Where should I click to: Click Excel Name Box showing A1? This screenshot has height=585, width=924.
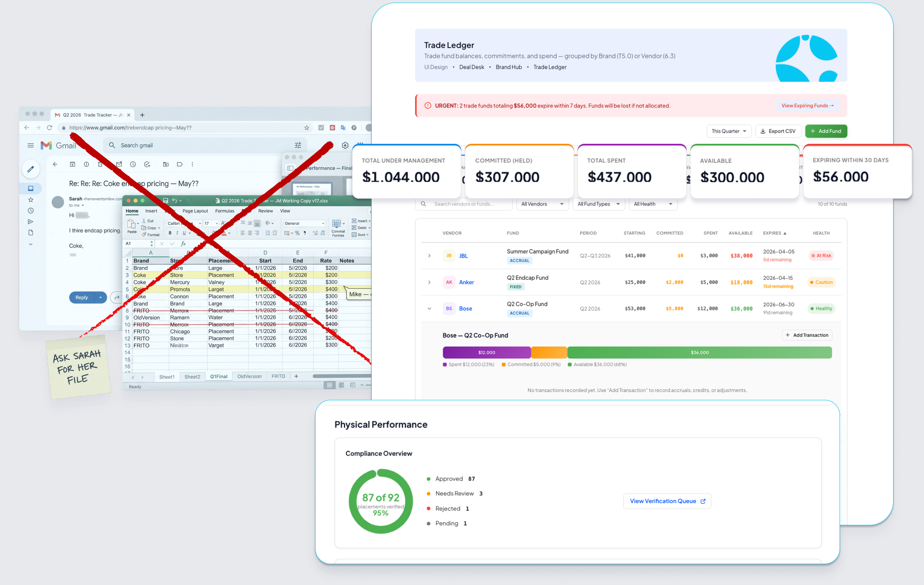[139, 243]
